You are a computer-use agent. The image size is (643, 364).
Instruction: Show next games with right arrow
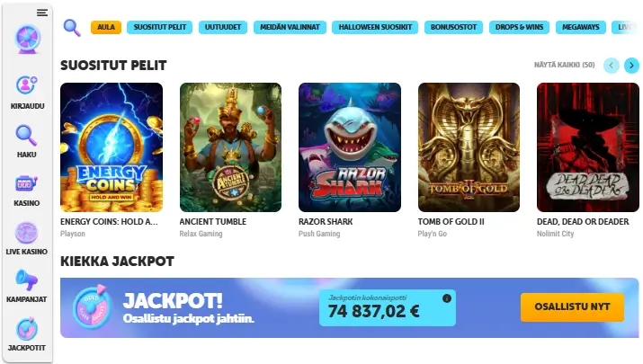point(631,66)
